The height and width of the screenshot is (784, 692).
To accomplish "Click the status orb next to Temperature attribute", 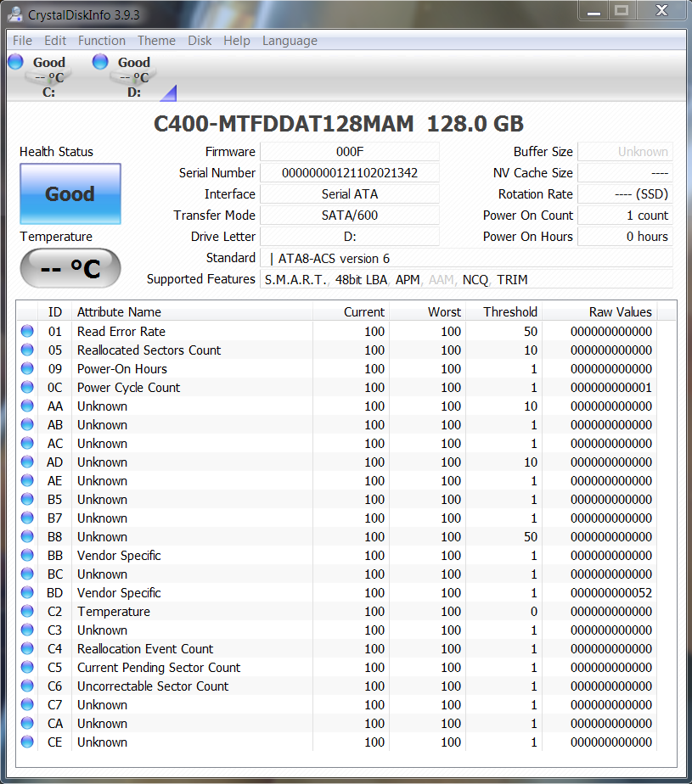I will coord(27,612).
